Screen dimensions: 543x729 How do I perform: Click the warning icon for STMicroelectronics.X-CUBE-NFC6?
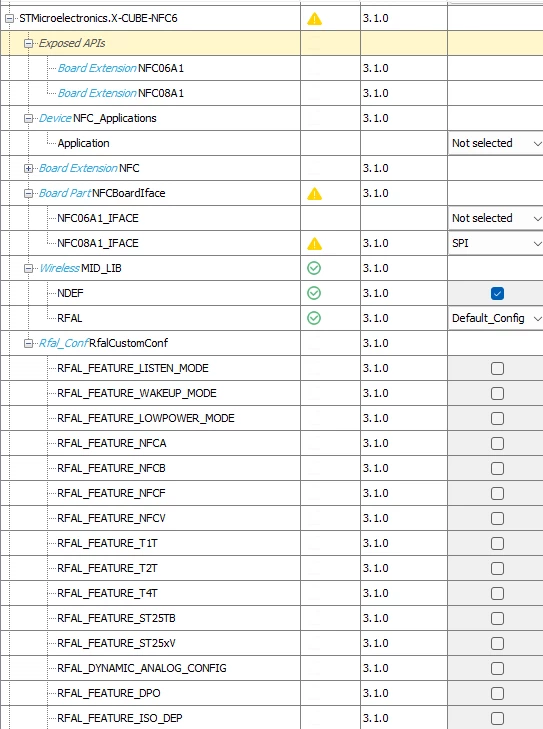(x=315, y=19)
